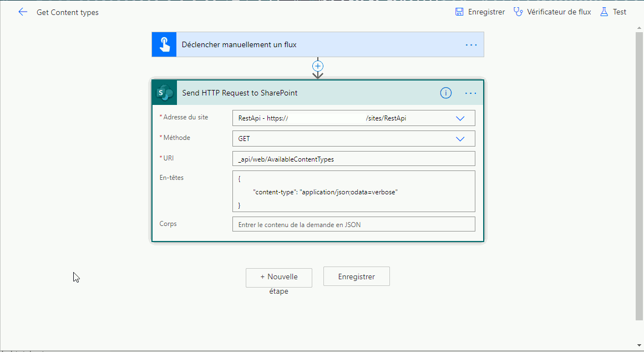Viewport: 644px width, 352px height.
Task: Click the Corps JSON body field
Action: point(354,224)
